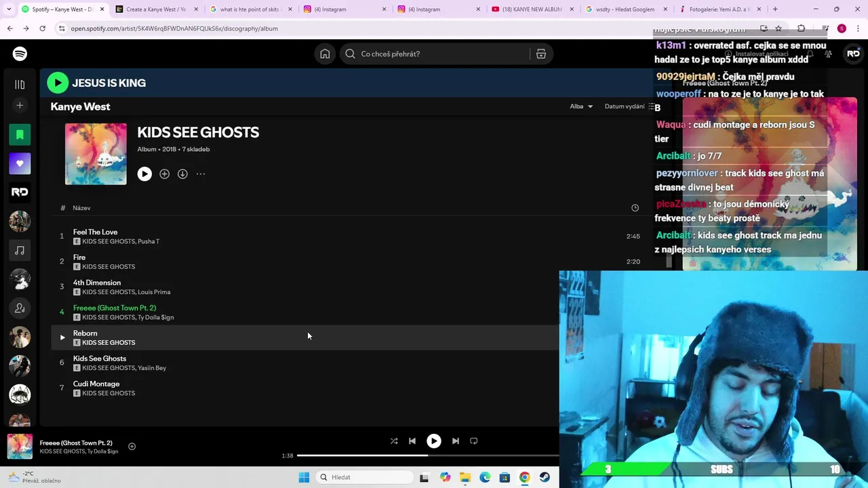Screen dimensions: 868x488
Task: Open KIDS SEE GHOSTS album cover
Action: pyautogui.click(x=96, y=154)
